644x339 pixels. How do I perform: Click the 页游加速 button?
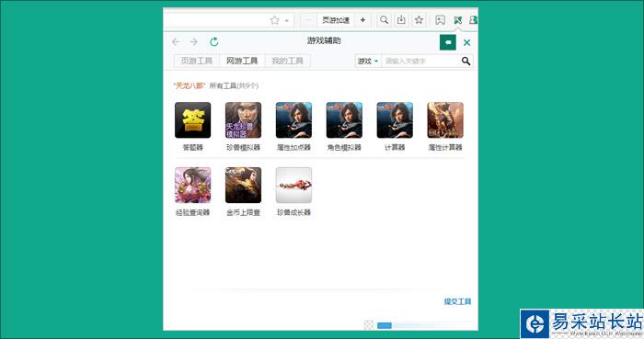tap(335, 19)
